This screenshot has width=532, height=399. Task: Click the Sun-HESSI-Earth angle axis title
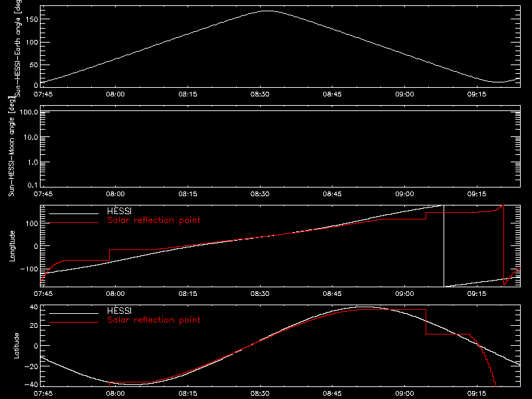tap(18, 48)
